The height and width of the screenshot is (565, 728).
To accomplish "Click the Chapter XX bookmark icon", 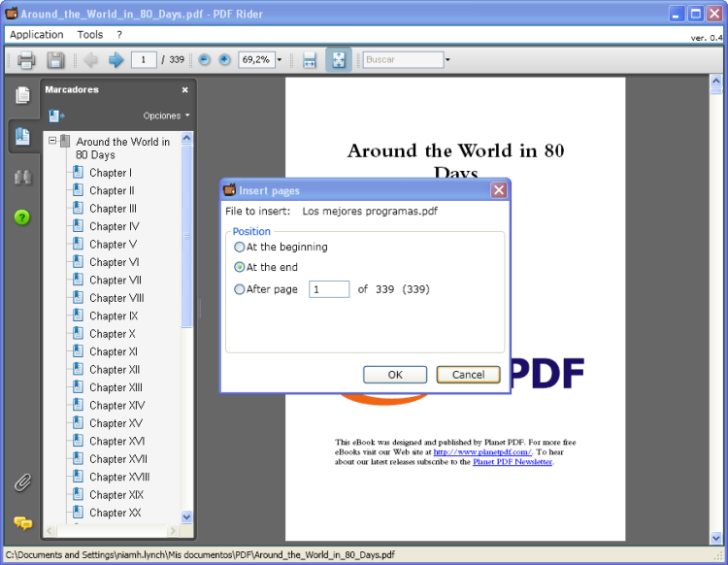I will coord(79,513).
